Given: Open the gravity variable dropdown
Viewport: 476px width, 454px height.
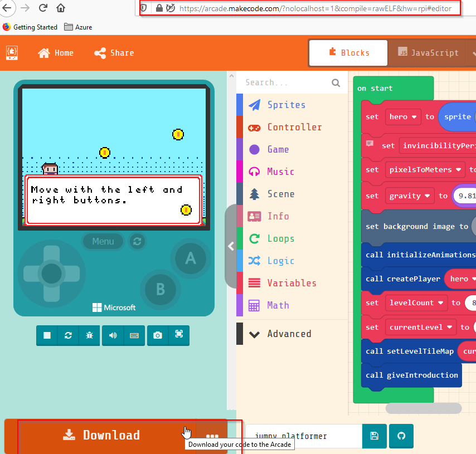Looking at the screenshot, I should coord(410,196).
